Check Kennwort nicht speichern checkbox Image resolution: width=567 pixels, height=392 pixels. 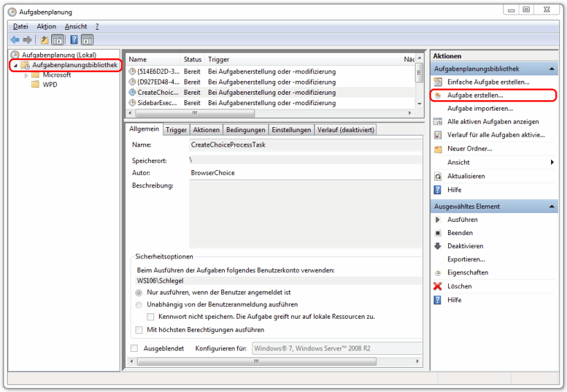tap(151, 317)
